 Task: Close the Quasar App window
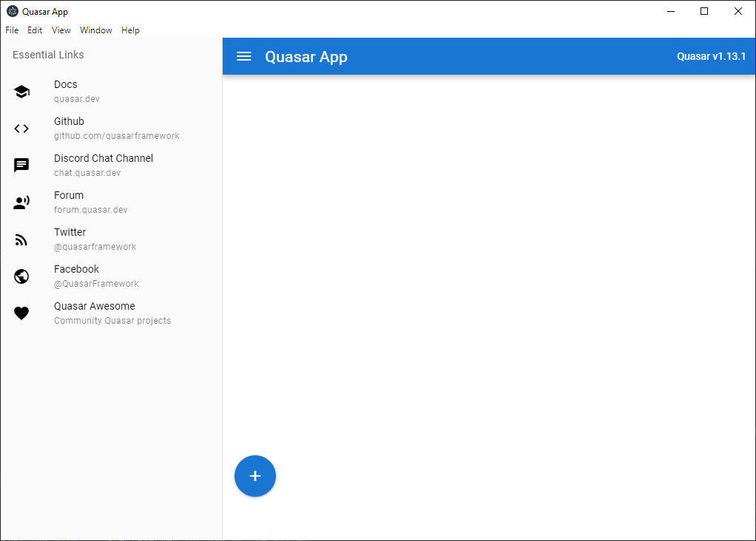(738, 11)
